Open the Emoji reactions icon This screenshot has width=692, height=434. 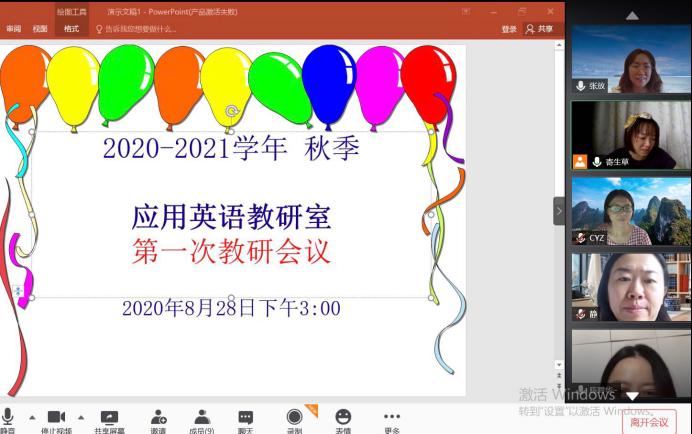tap(343, 418)
